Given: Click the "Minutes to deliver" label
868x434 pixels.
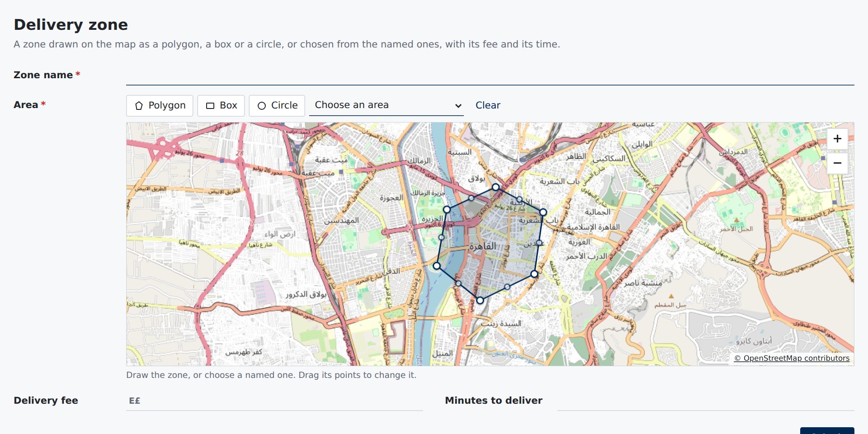Looking at the screenshot, I should point(494,401).
